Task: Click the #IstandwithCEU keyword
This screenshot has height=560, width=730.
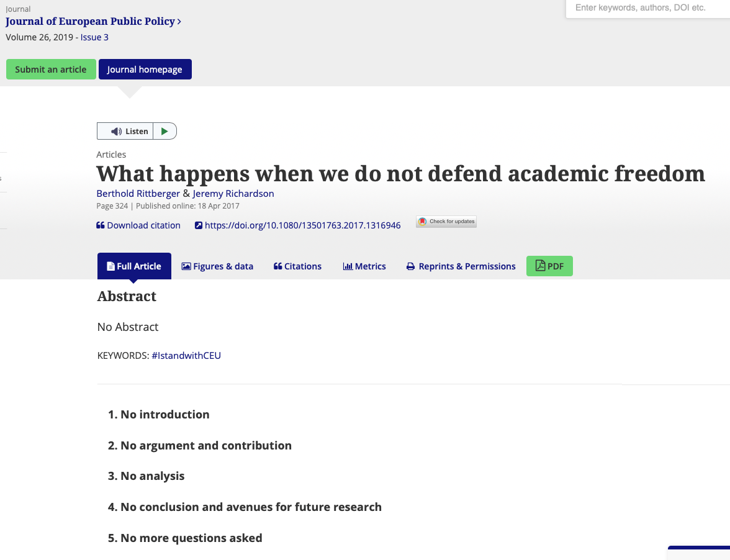Action: (186, 356)
